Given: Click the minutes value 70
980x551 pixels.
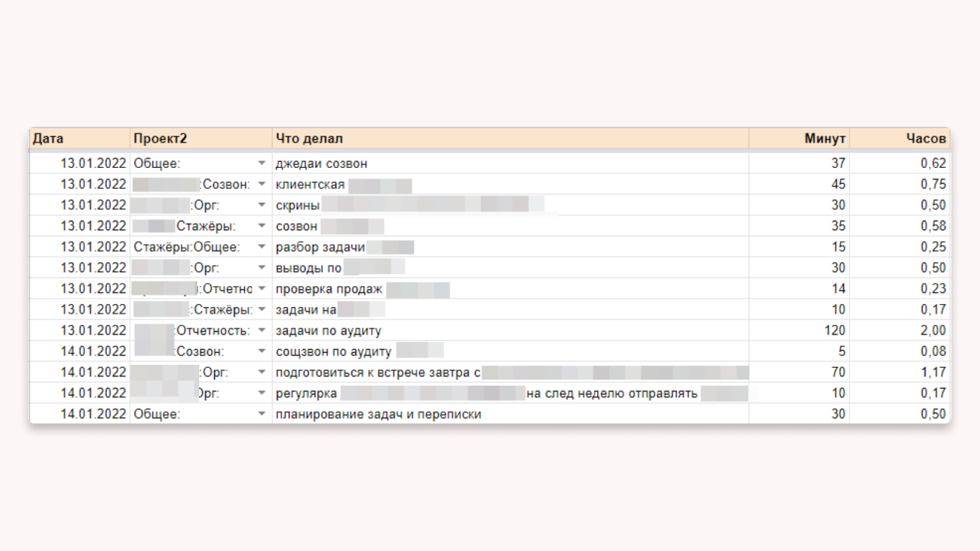Looking at the screenshot, I should [x=838, y=372].
